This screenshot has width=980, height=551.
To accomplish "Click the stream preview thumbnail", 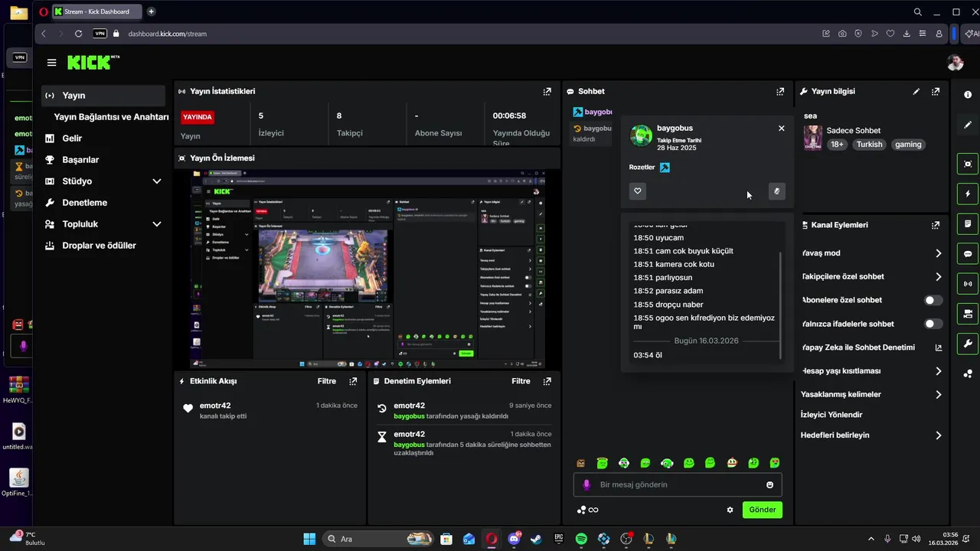I will tap(367, 269).
